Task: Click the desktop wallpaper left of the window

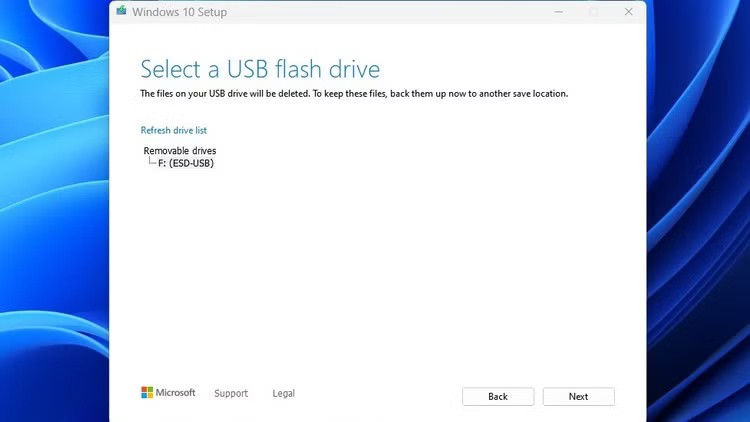Action: 50,220
